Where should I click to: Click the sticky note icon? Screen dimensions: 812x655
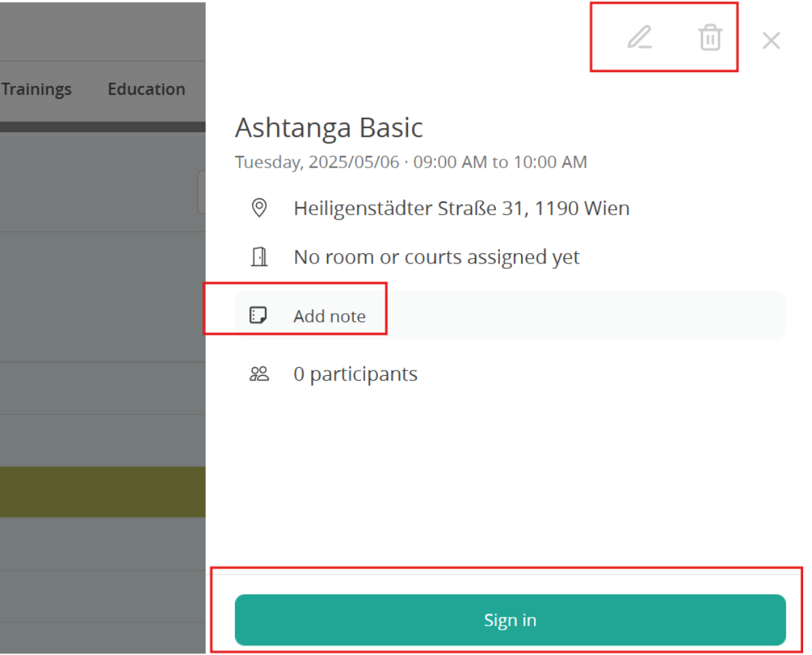coord(258,315)
